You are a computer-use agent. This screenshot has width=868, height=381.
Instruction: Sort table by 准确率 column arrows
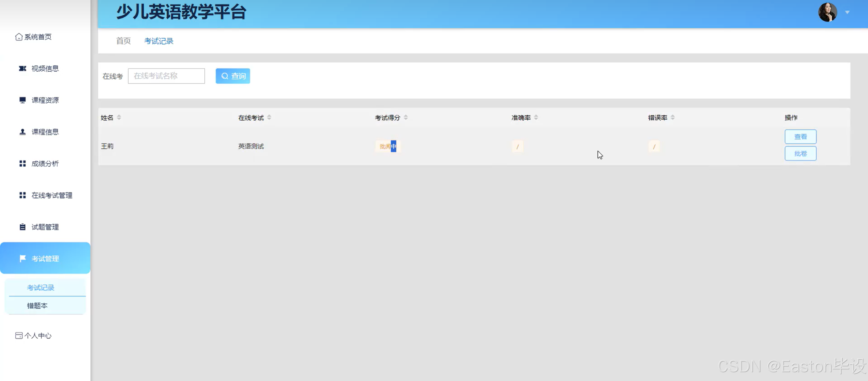pyautogui.click(x=536, y=117)
